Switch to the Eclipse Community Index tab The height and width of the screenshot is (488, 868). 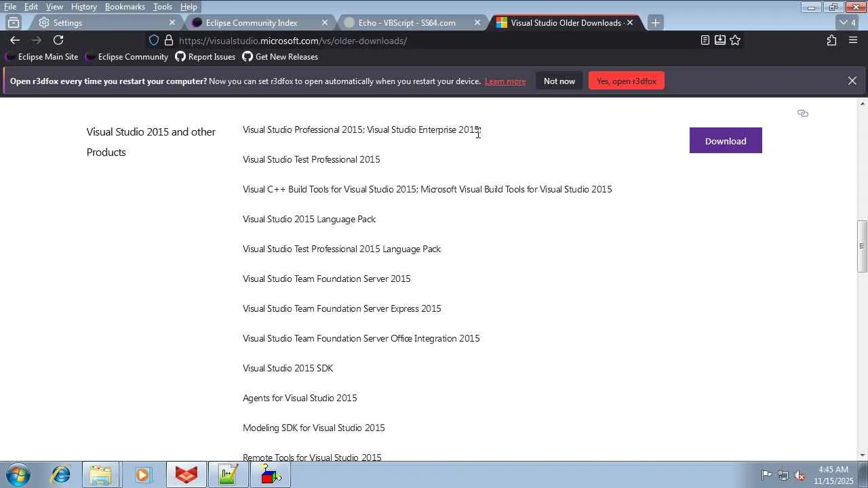[x=259, y=22]
